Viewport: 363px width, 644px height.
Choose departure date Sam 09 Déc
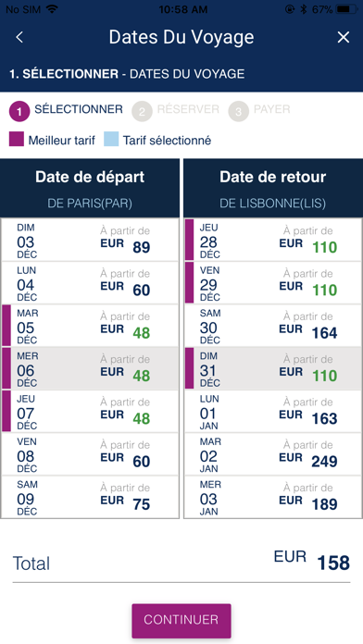90,497
